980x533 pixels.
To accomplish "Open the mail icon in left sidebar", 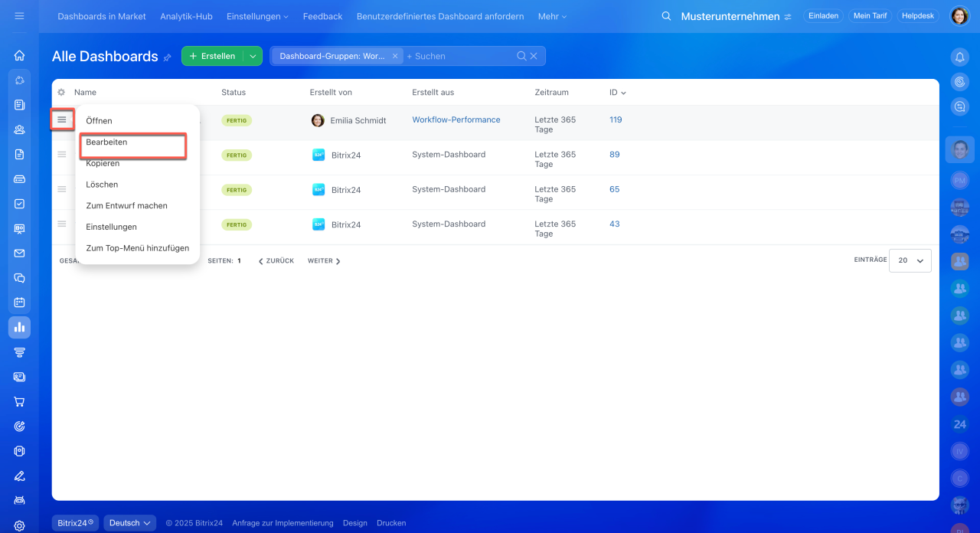I will [19, 253].
